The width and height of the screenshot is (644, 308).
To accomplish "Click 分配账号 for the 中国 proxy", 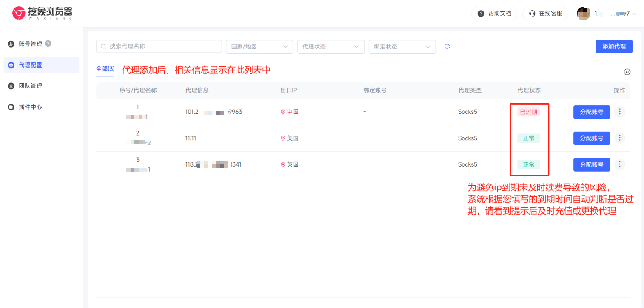I will point(591,112).
